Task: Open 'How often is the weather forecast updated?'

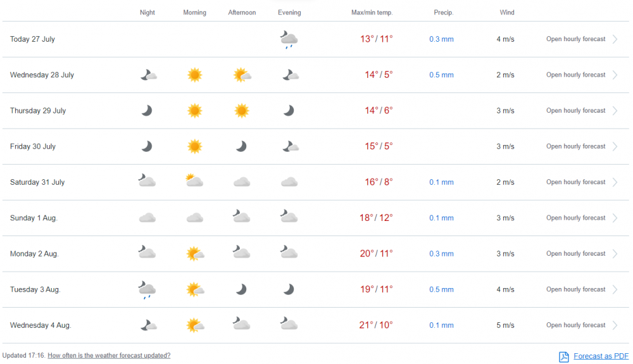Action: 109,356
